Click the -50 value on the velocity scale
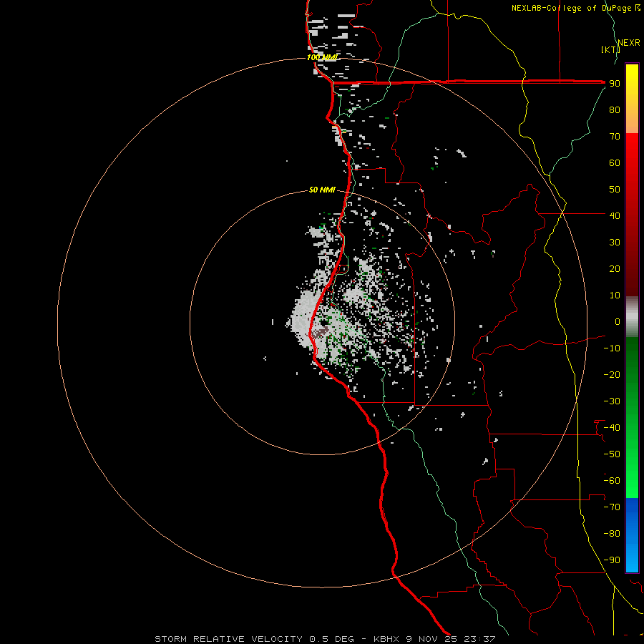Viewport: 644px width, 644px height. [x=612, y=454]
